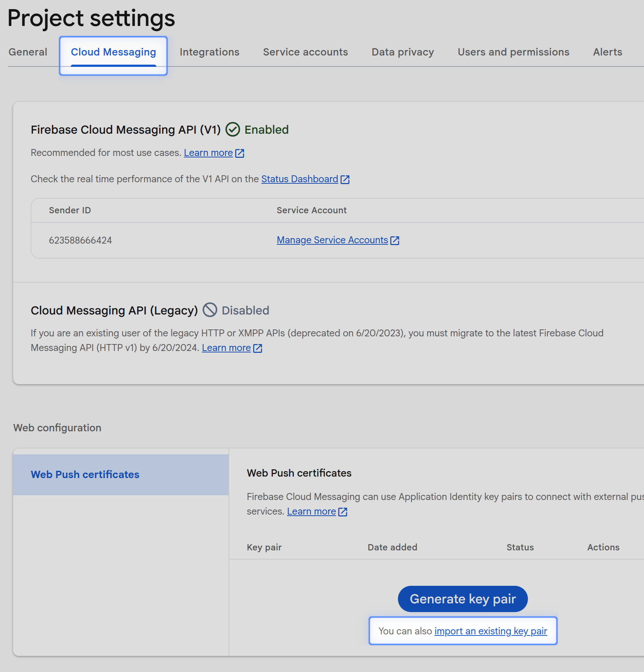Click Sender ID value 623588666424

point(80,240)
